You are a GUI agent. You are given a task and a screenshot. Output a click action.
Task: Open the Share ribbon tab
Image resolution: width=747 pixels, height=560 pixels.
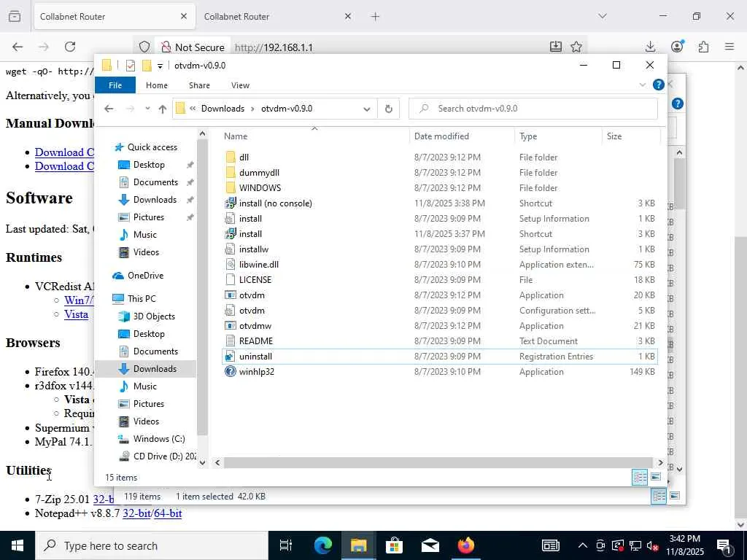point(199,85)
